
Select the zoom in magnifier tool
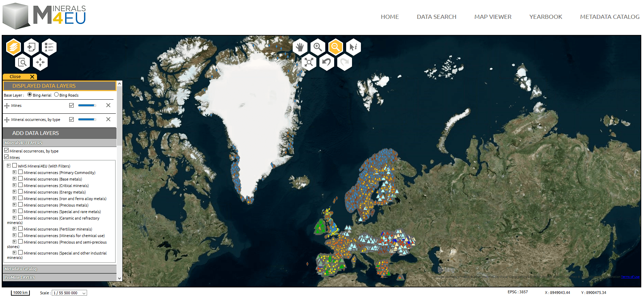318,47
